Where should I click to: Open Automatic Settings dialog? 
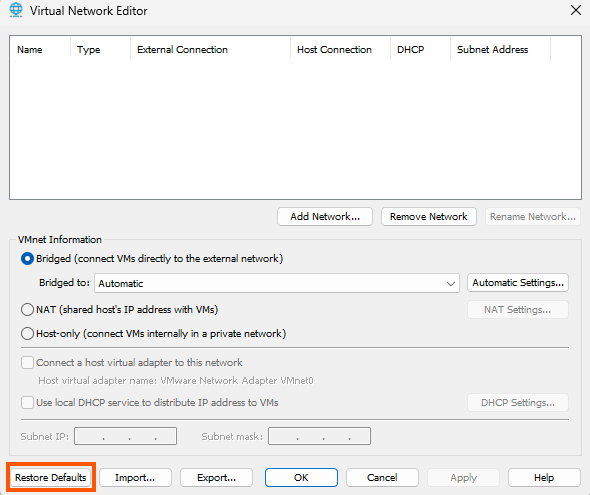[518, 283]
